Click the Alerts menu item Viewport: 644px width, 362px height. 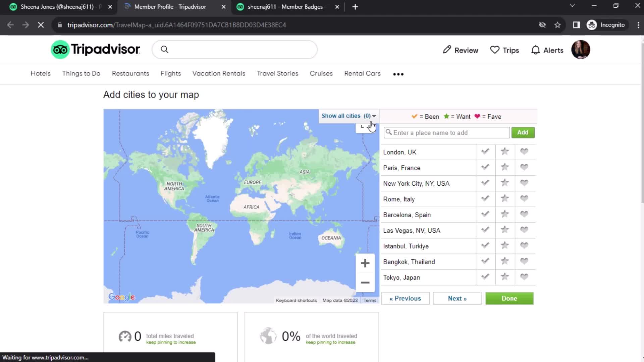point(547,50)
